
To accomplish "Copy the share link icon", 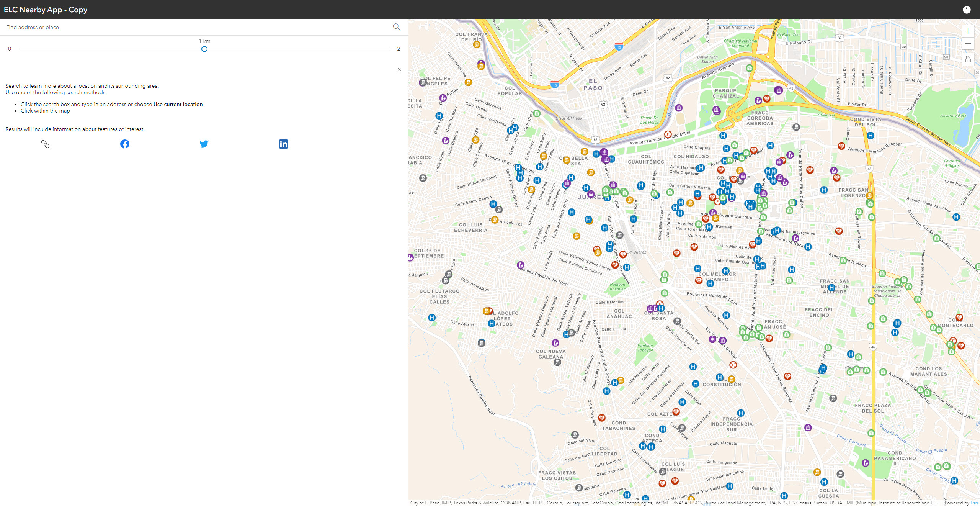I will click(45, 144).
